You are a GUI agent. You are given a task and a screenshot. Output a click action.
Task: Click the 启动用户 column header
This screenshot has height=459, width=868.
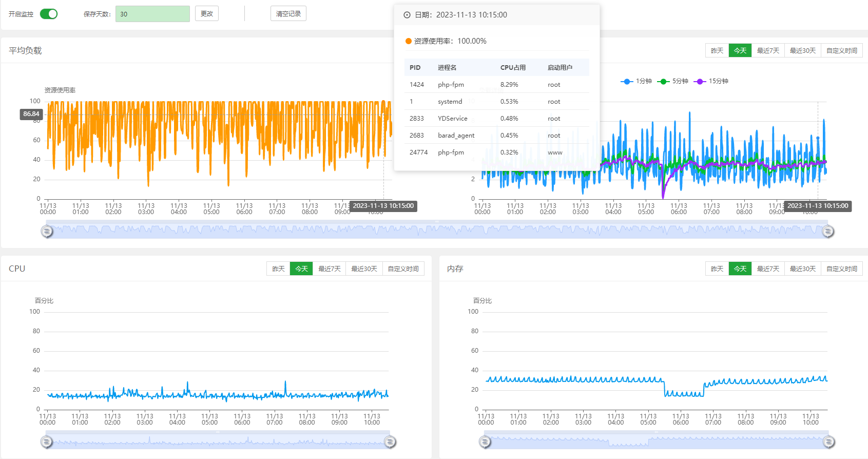click(x=560, y=68)
